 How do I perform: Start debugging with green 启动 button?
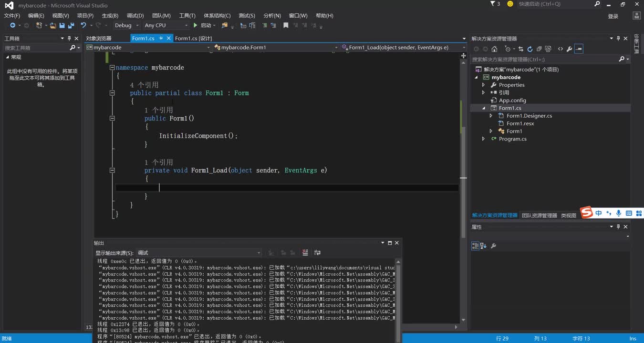tap(202, 25)
